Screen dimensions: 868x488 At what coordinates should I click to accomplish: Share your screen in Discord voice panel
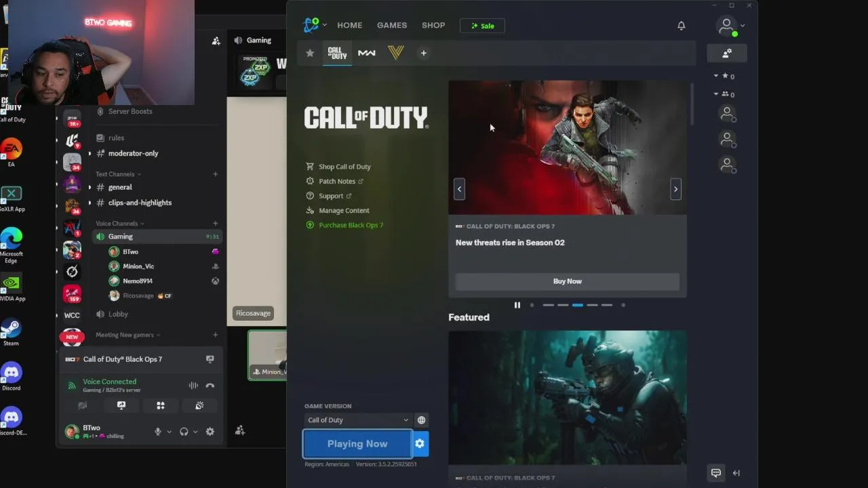121,405
